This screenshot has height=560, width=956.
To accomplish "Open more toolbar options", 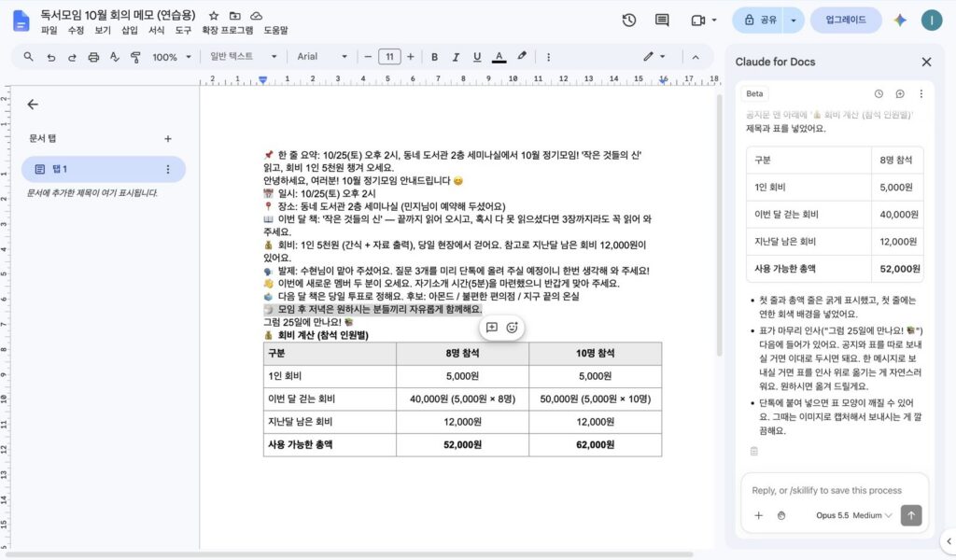I will click(x=548, y=57).
